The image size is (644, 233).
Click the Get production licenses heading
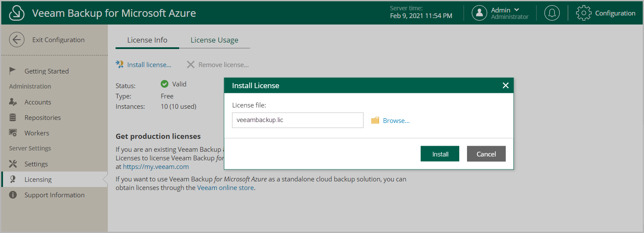[x=158, y=136]
